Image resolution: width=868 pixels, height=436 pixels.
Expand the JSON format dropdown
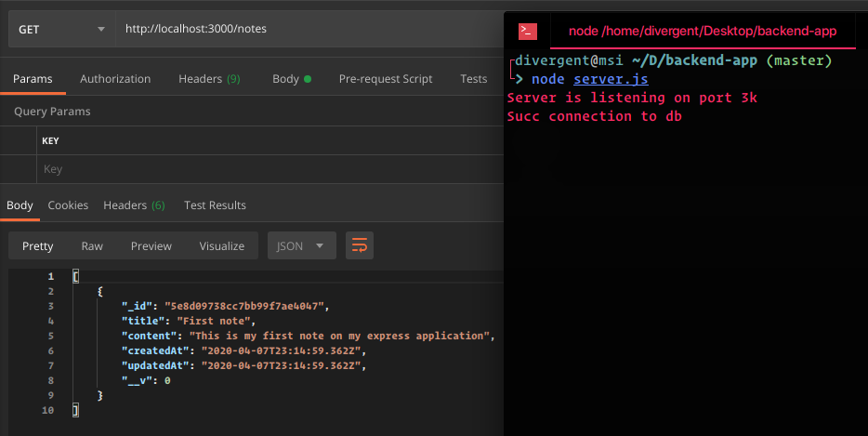(302, 245)
